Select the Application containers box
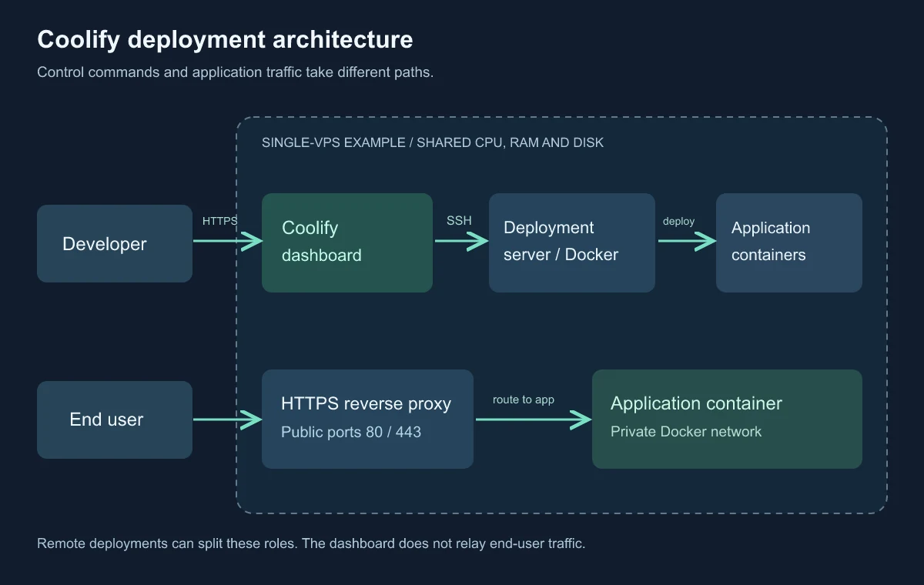Image resolution: width=924 pixels, height=585 pixels. [x=789, y=242]
